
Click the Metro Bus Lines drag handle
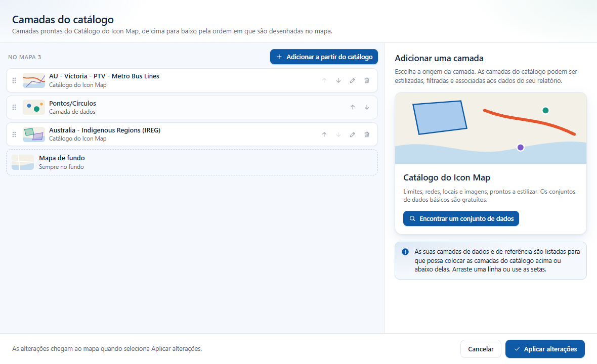click(14, 80)
